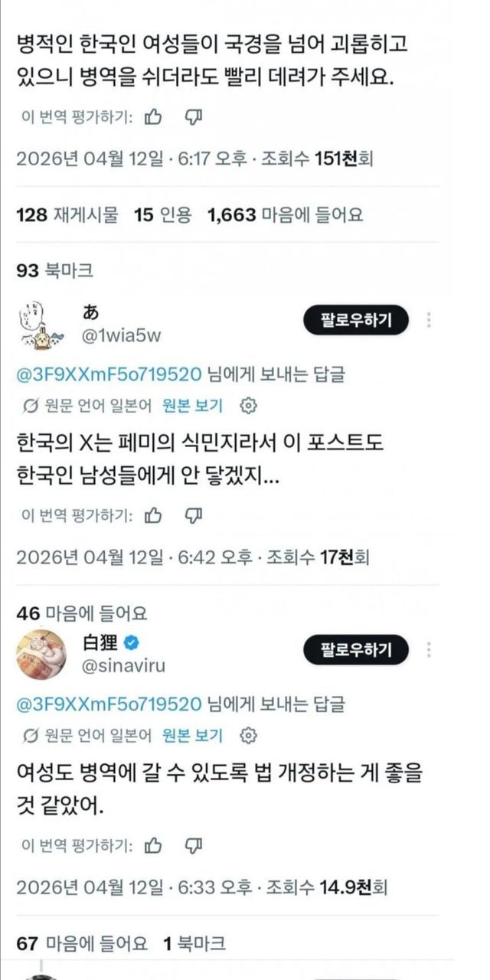
Task: Thumbs-up the @sinaviru reply translation
Action: point(153,846)
